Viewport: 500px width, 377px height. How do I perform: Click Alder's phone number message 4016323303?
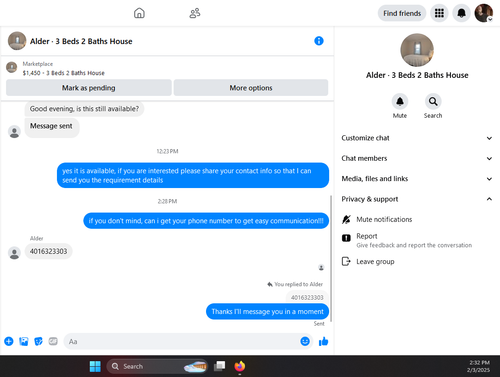(x=49, y=251)
